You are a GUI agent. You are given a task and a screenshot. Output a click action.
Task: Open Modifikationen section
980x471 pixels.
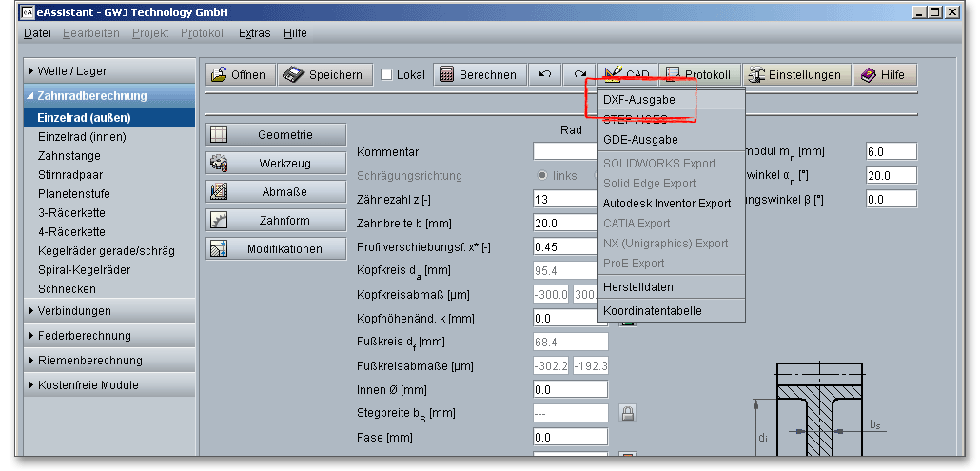coord(275,249)
